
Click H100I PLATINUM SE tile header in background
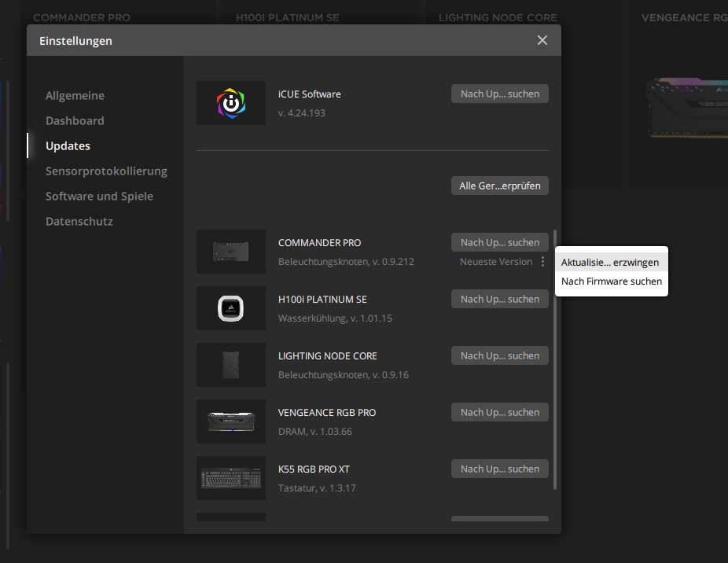click(x=288, y=17)
